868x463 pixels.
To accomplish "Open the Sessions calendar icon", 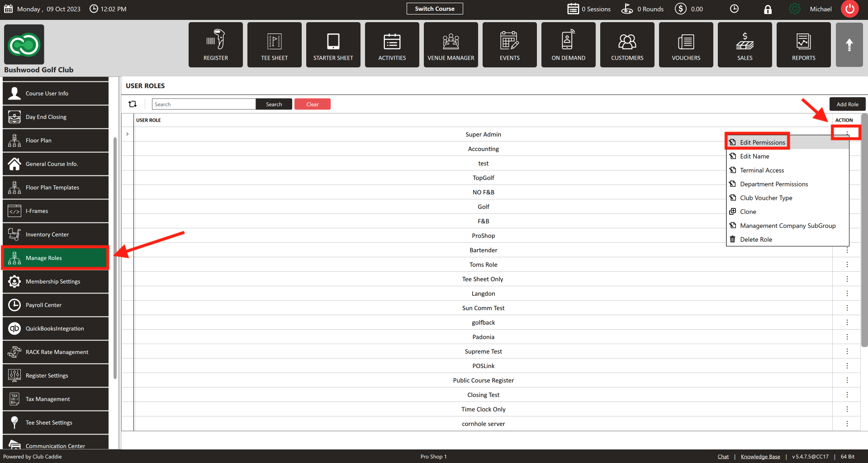I will coord(574,9).
